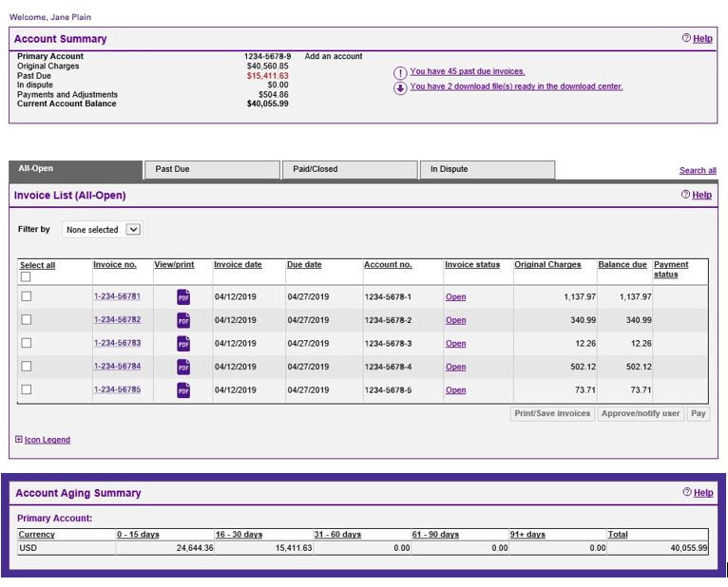Open the Paid/Closed tab

pyautogui.click(x=349, y=169)
